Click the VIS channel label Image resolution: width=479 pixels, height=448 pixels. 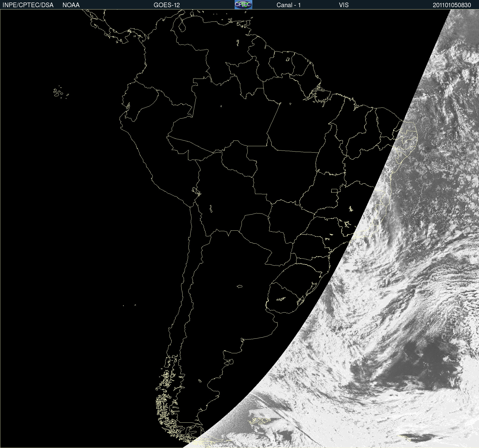click(x=343, y=5)
